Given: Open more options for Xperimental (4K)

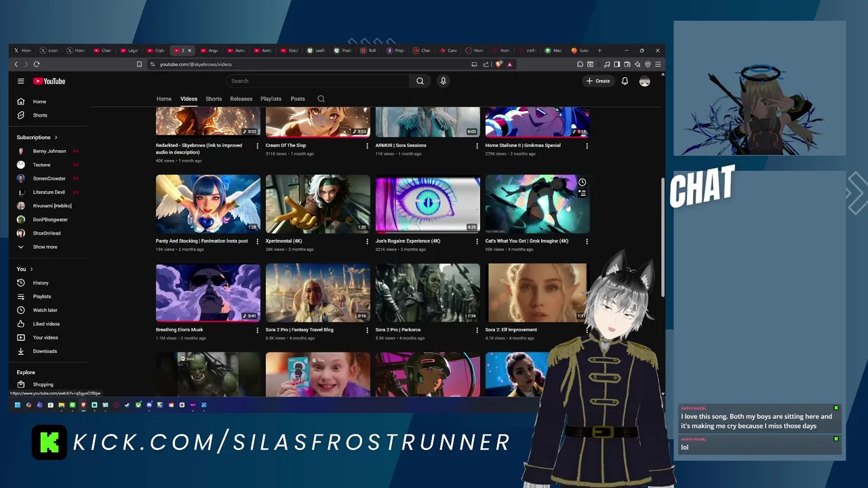Looking at the screenshot, I should tap(367, 241).
